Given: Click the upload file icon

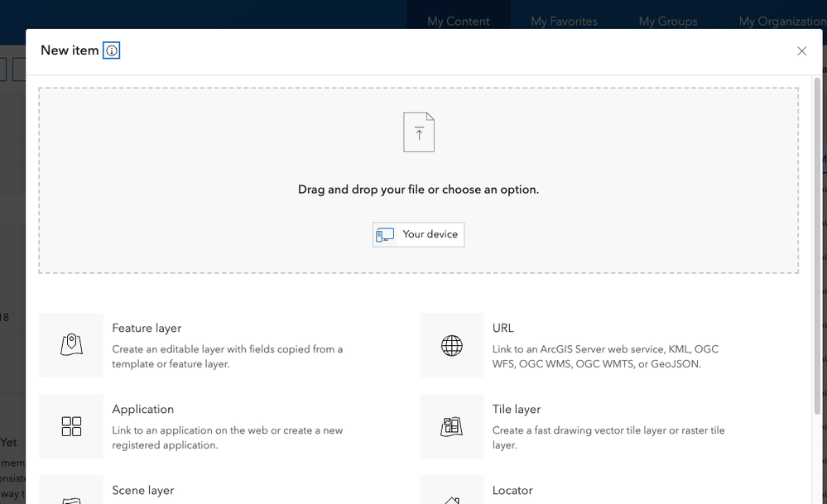Looking at the screenshot, I should pos(419,132).
